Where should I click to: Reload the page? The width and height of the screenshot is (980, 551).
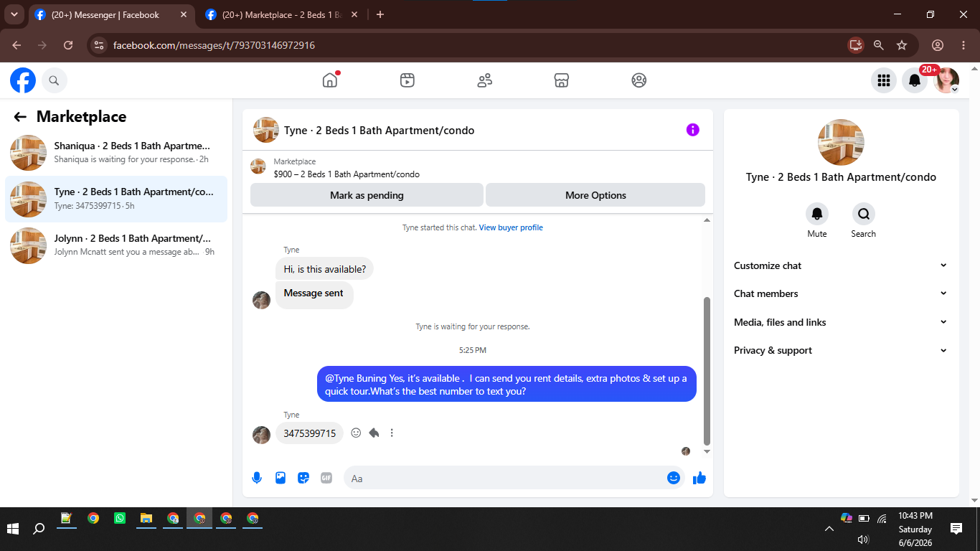coord(68,45)
